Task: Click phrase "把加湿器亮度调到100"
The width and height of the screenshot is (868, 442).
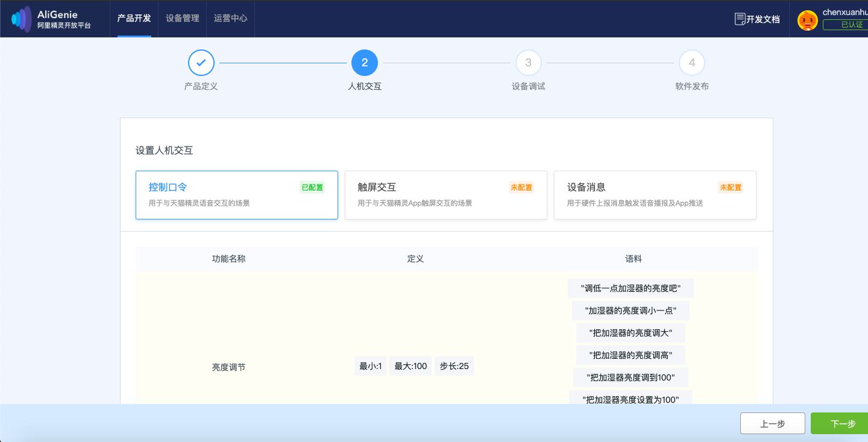Action: pos(631,377)
